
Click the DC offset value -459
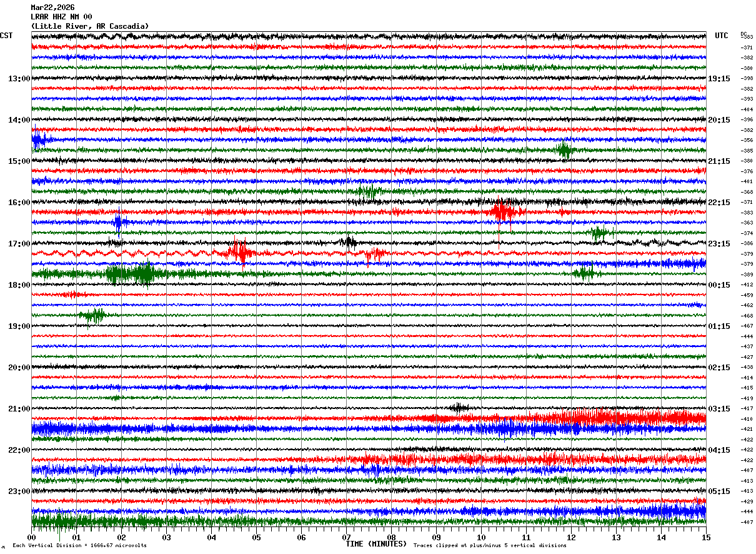747,295
